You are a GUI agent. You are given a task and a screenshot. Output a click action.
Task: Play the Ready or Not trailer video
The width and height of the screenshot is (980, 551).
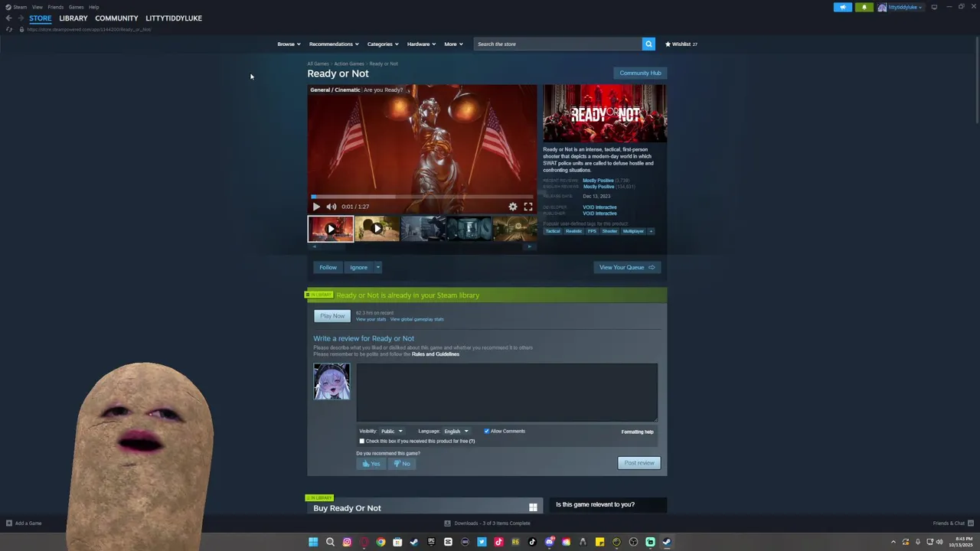pos(316,207)
